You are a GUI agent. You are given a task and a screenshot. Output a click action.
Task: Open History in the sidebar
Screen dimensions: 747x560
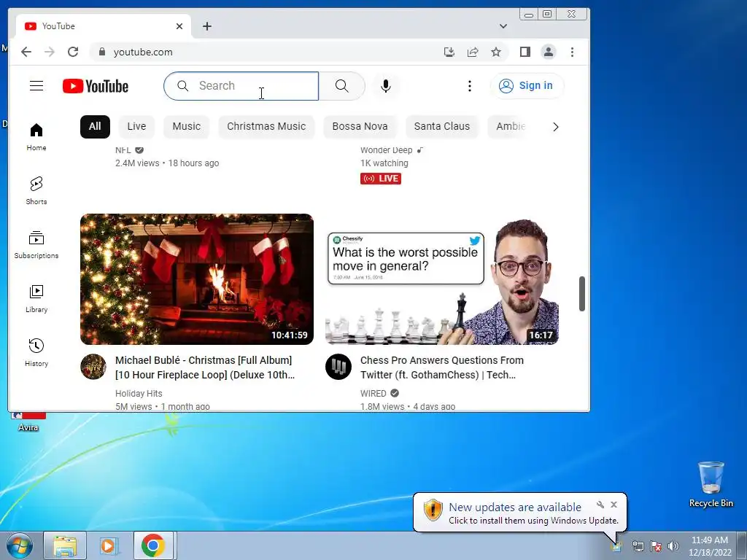[x=36, y=352]
